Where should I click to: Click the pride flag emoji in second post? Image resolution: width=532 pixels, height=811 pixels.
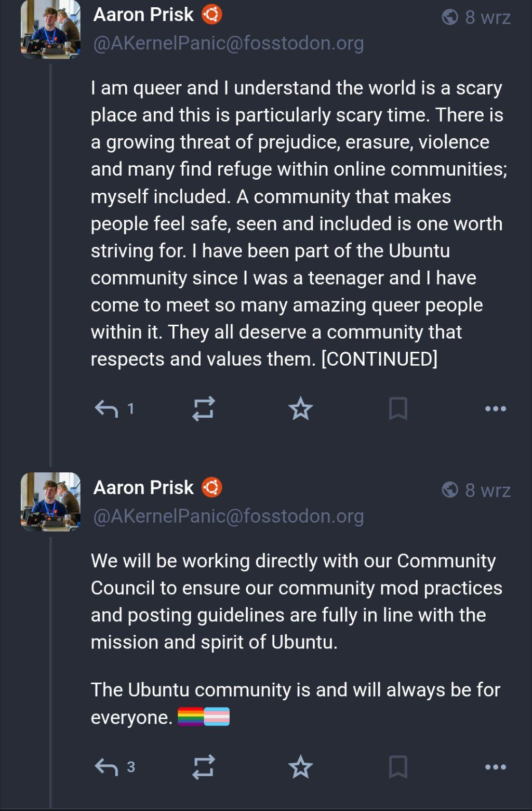pos(191,717)
